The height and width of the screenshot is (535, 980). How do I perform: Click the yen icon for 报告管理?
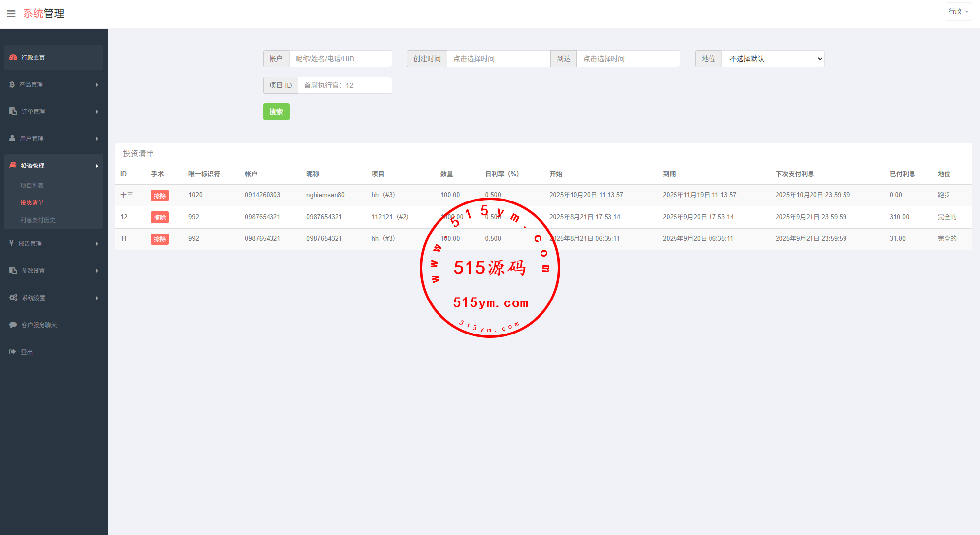coord(11,243)
